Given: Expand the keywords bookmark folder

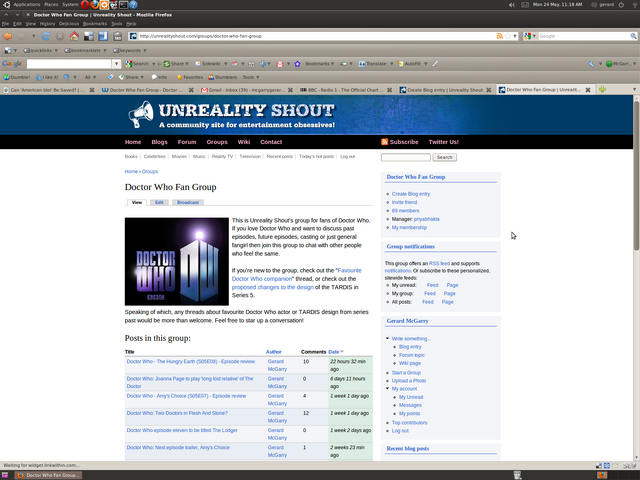Looking at the screenshot, I should click(x=129, y=51).
